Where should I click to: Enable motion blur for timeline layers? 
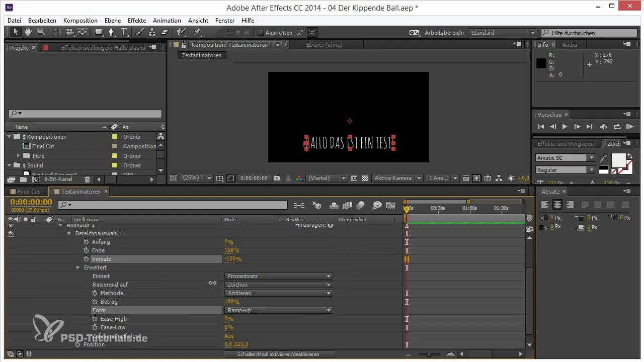(360, 205)
